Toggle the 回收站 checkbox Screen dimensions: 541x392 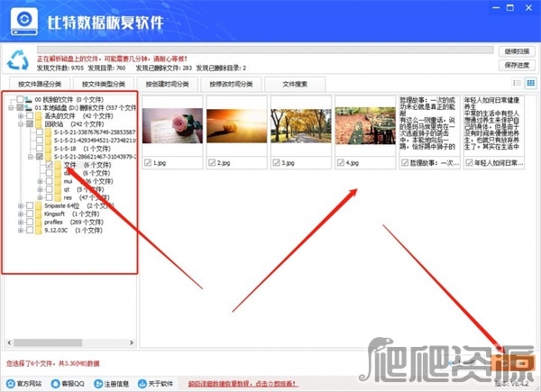point(30,124)
